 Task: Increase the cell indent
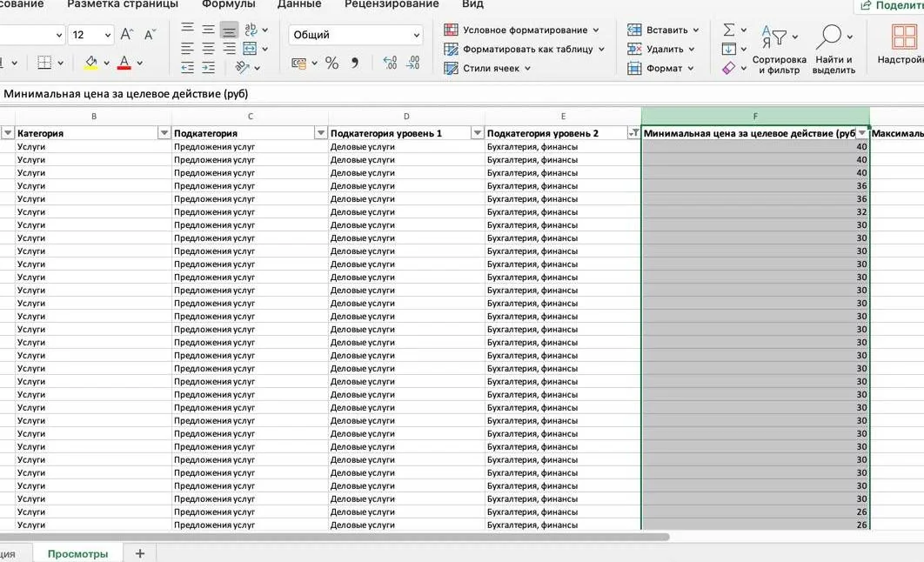[209, 68]
